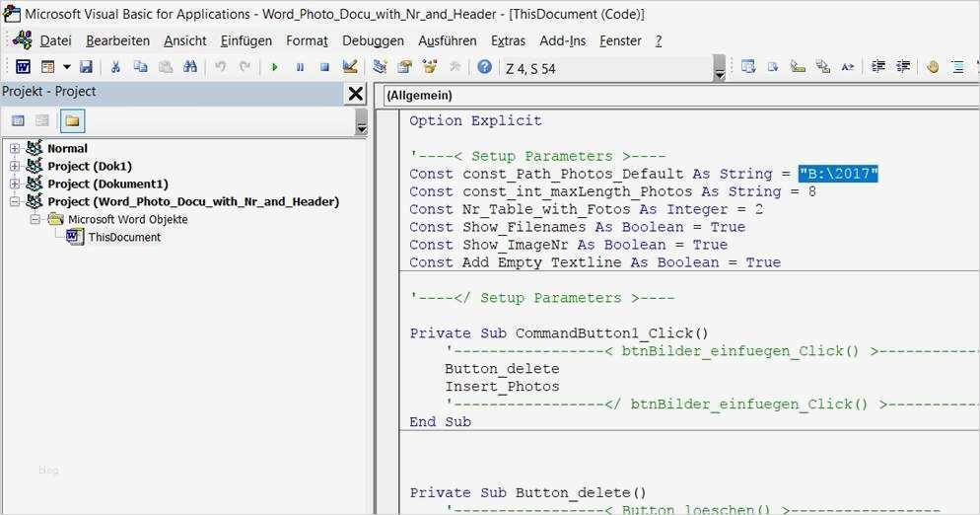The width and height of the screenshot is (980, 515).
Task: Click the Option Explicit code line
Action: tap(475, 120)
